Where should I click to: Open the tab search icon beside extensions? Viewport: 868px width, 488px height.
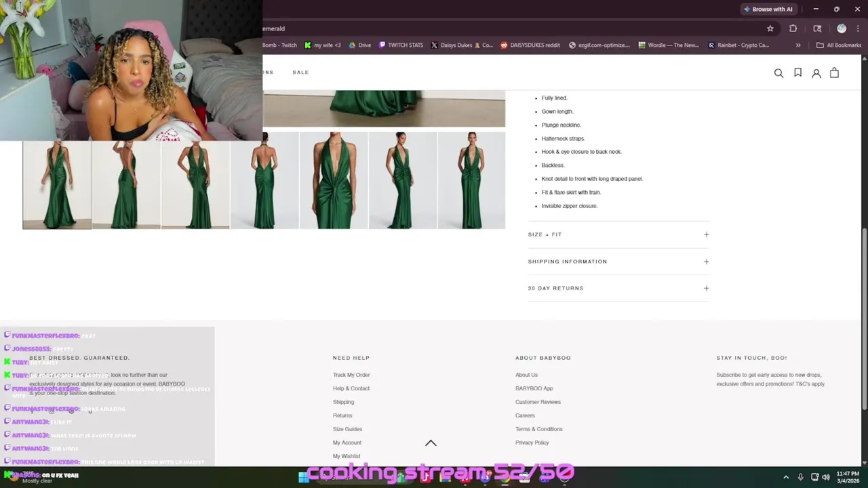tap(817, 28)
